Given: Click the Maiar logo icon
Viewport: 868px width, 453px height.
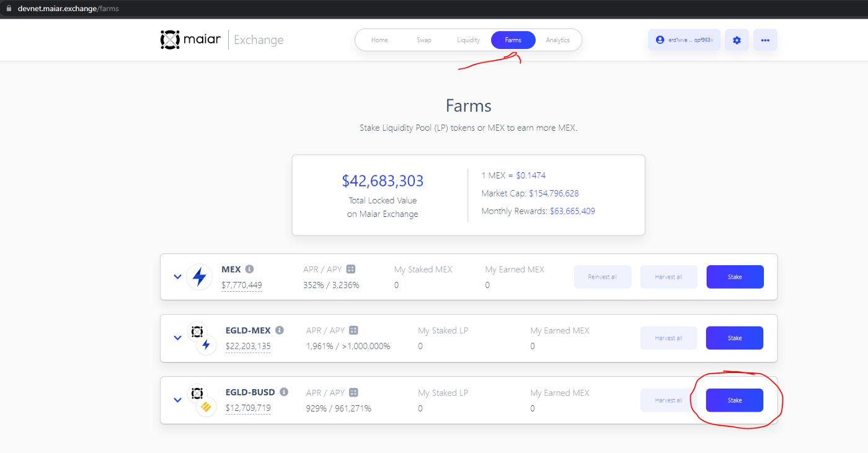Looking at the screenshot, I should pos(170,40).
